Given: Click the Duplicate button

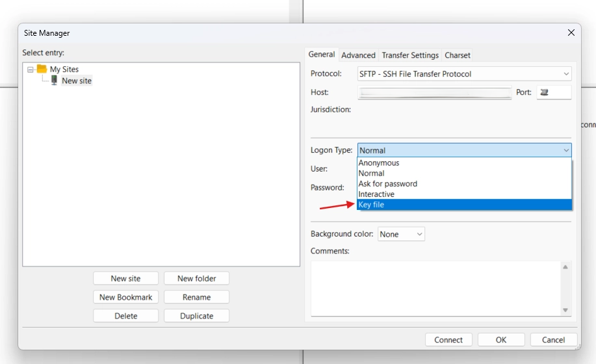Looking at the screenshot, I should click(196, 315).
